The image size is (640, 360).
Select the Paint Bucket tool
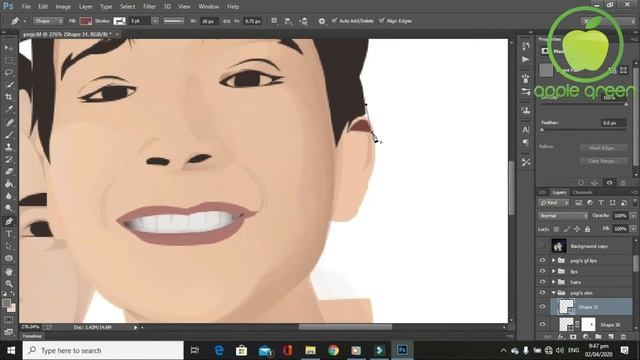(x=9, y=184)
